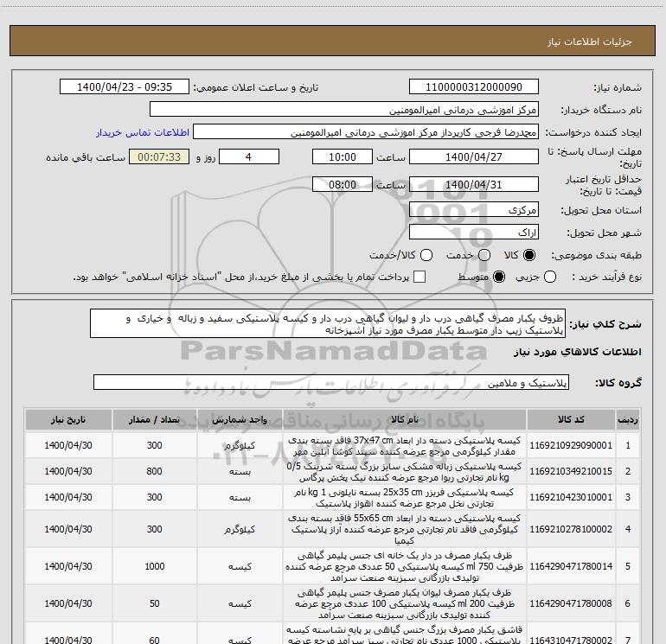The image size is (666, 644).
Task: Click the row 6 product name with 200 ml
Action: (405, 603)
